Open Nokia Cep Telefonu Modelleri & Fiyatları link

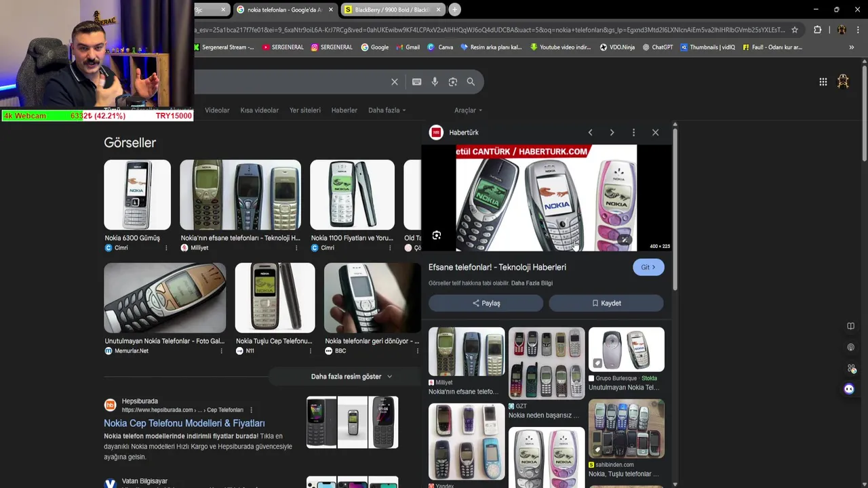point(184,424)
